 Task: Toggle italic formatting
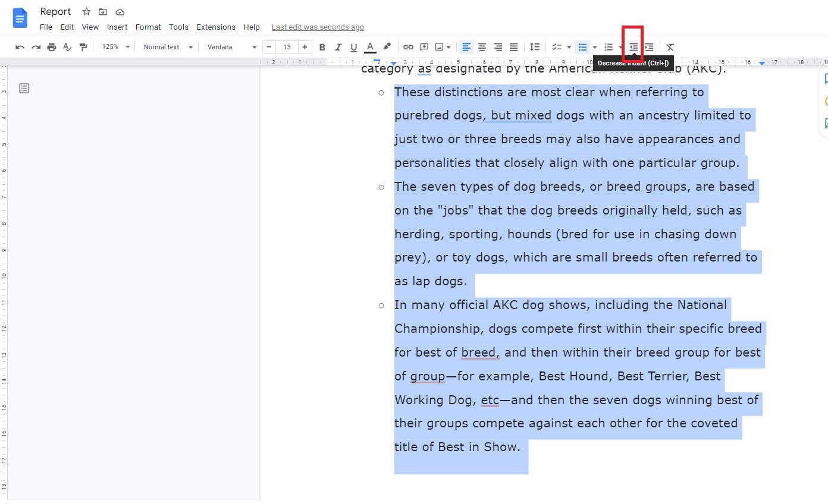338,47
